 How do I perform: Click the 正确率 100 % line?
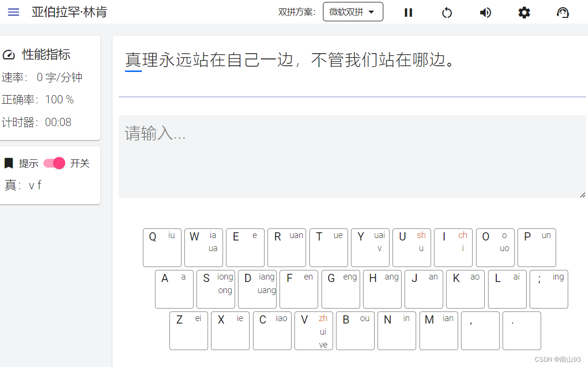(x=38, y=100)
